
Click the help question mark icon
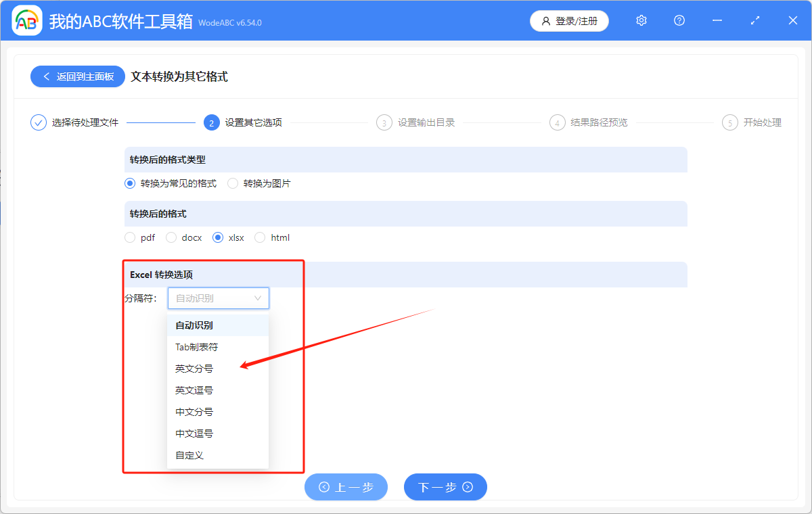[x=679, y=20]
